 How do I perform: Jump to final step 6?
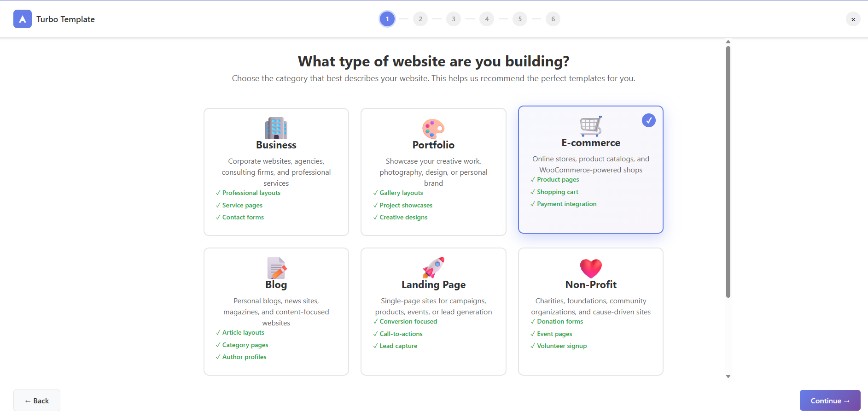point(553,19)
